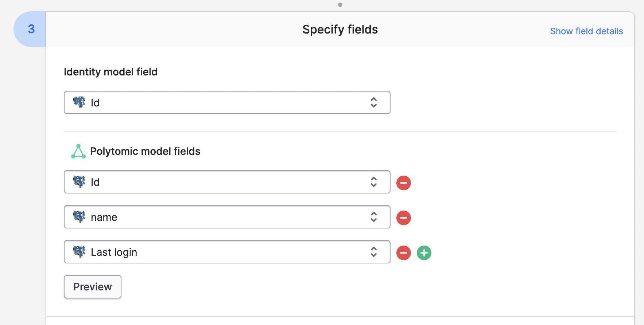Image resolution: width=644 pixels, height=325 pixels.
Task: Click PostgreSQL icon in Last login field
Action: pyautogui.click(x=79, y=252)
